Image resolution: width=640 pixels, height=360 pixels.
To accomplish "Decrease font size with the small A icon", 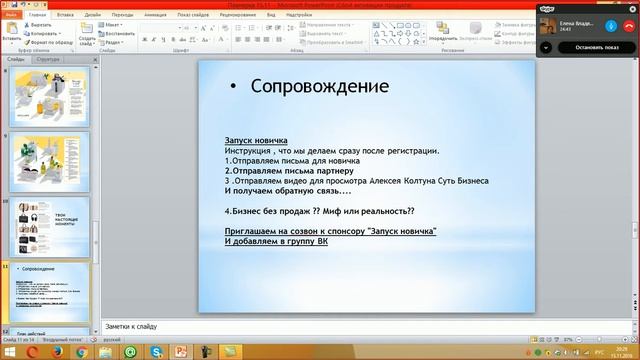I will [212, 28].
